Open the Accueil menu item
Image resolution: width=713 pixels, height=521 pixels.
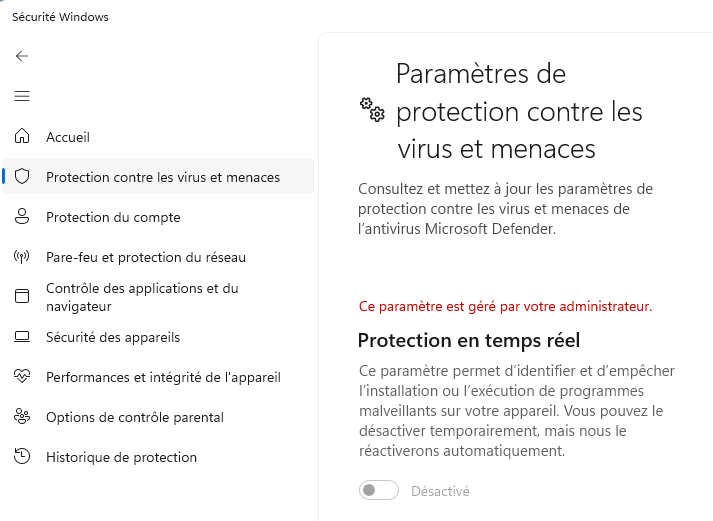[68, 137]
